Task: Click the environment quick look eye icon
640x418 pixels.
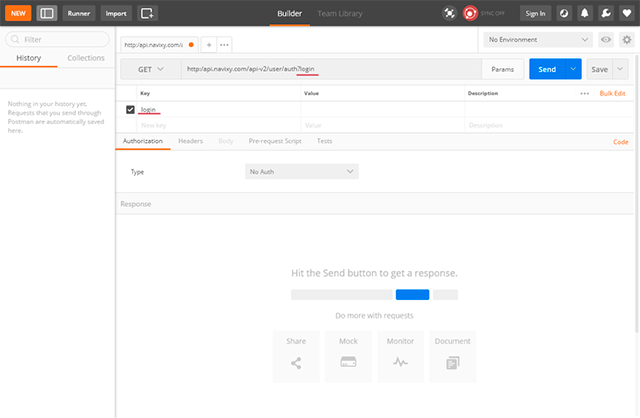Action: [x=606, y=40]
